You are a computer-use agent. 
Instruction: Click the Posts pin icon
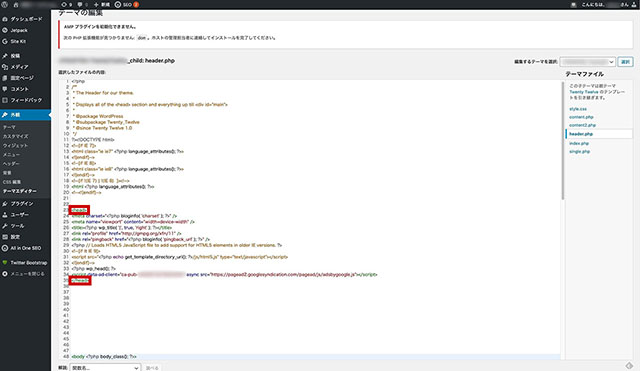coord(5,56)
